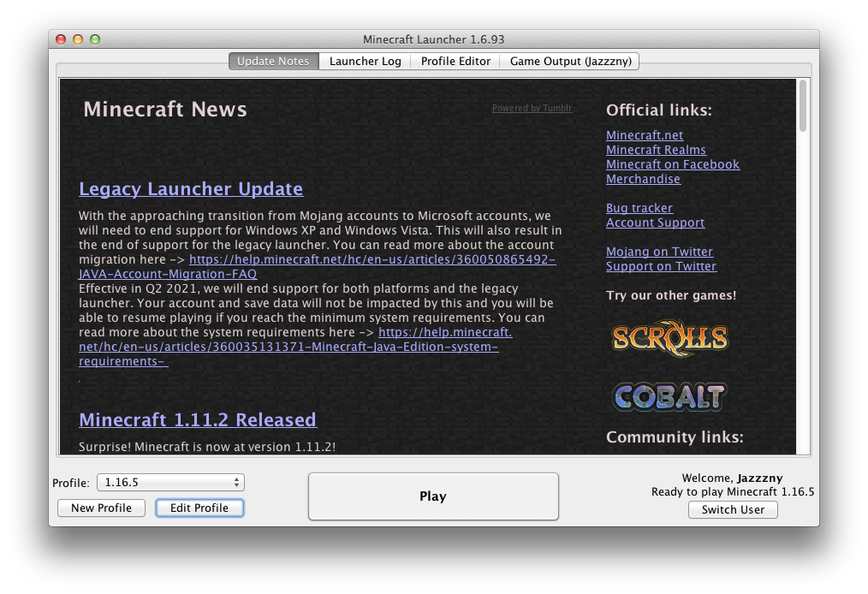The height and width of the screenshot is (594, 868).
Task: Open the Cobalt game logo
Action: coord(669,397)
